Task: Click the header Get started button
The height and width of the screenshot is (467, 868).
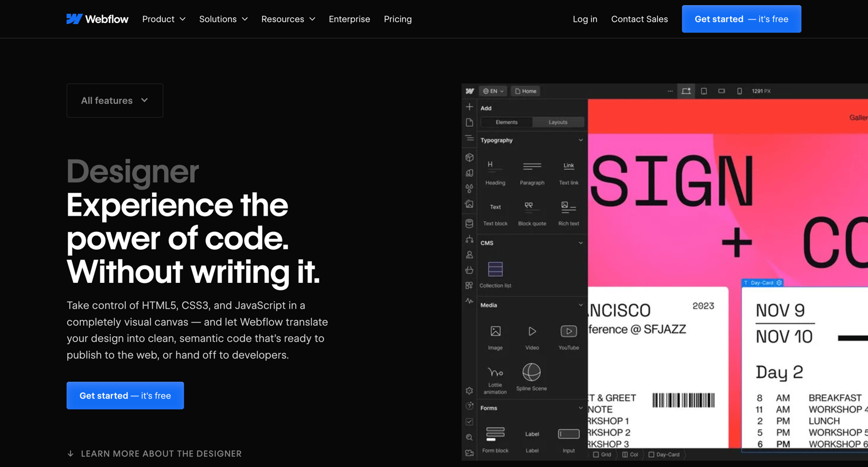Action: click(741, 19)
